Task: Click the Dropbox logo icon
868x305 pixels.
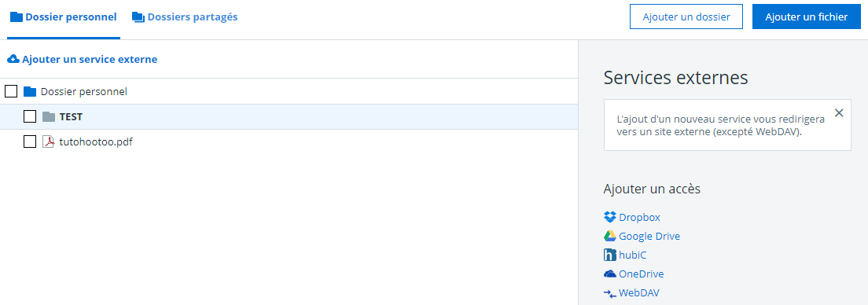Action: (x=609, y=217)
